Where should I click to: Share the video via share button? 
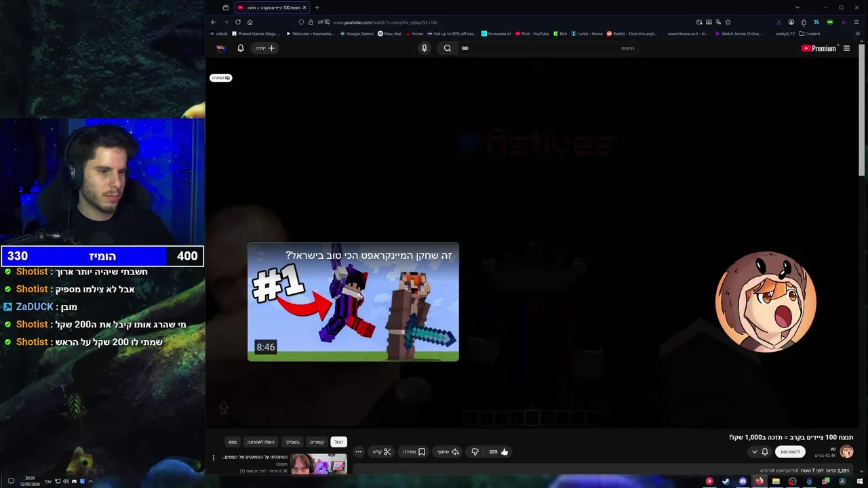coord(448,451)
